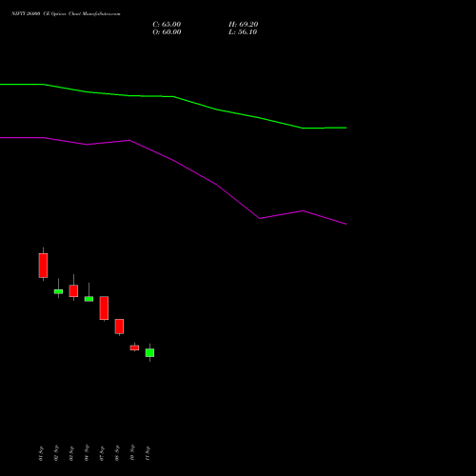Click the '03 Sep' date axis label

click(x=71, y=453)
